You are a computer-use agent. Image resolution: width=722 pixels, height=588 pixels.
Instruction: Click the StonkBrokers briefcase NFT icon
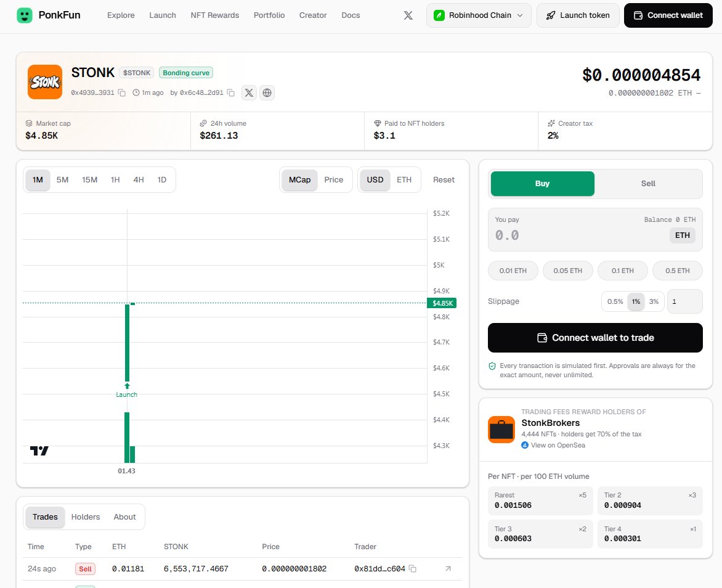501,430
